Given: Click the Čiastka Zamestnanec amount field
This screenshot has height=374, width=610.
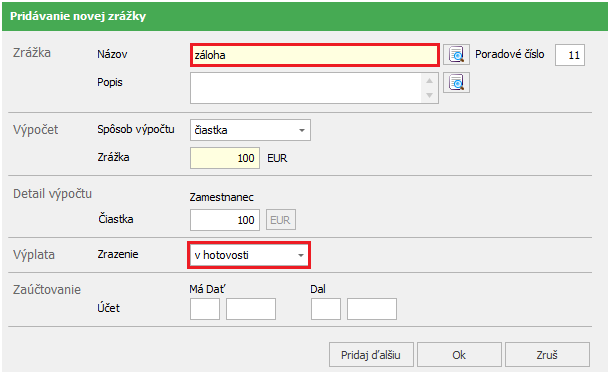Looking at the screenshot, I should tap(225, 220).
